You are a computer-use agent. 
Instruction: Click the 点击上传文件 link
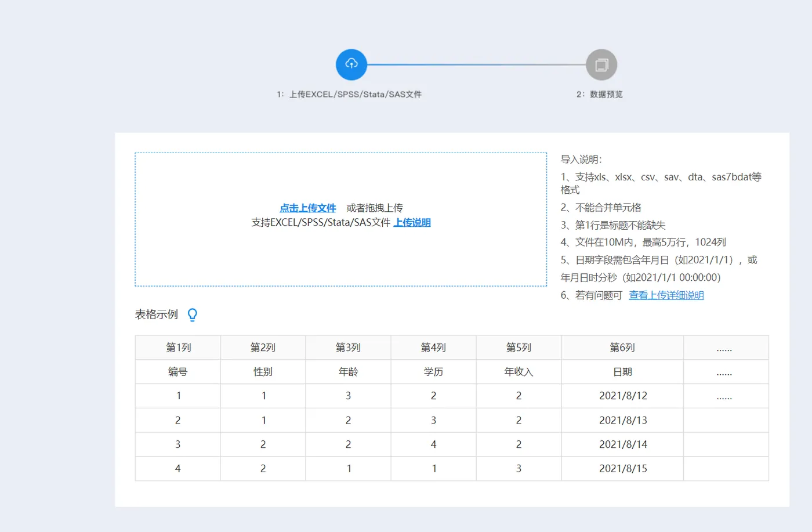tap(308, 208)
